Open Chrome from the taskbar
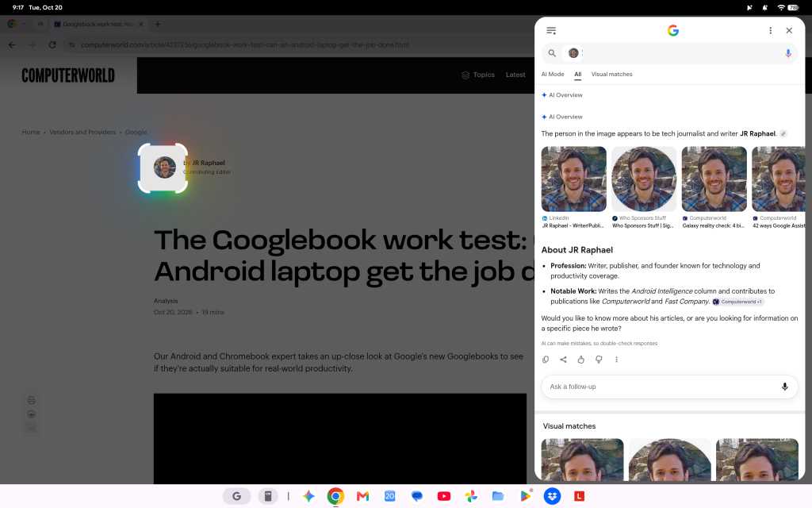 tap(335, 496)
